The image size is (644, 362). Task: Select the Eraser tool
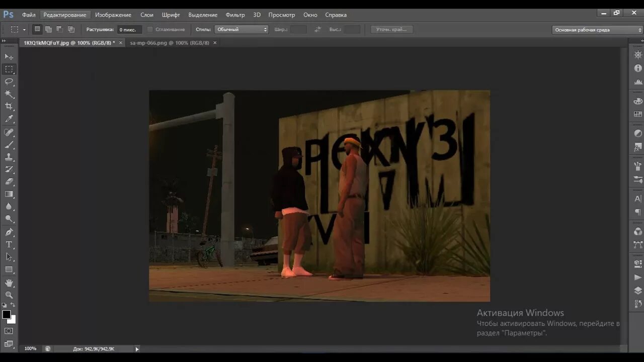point(9,182)
